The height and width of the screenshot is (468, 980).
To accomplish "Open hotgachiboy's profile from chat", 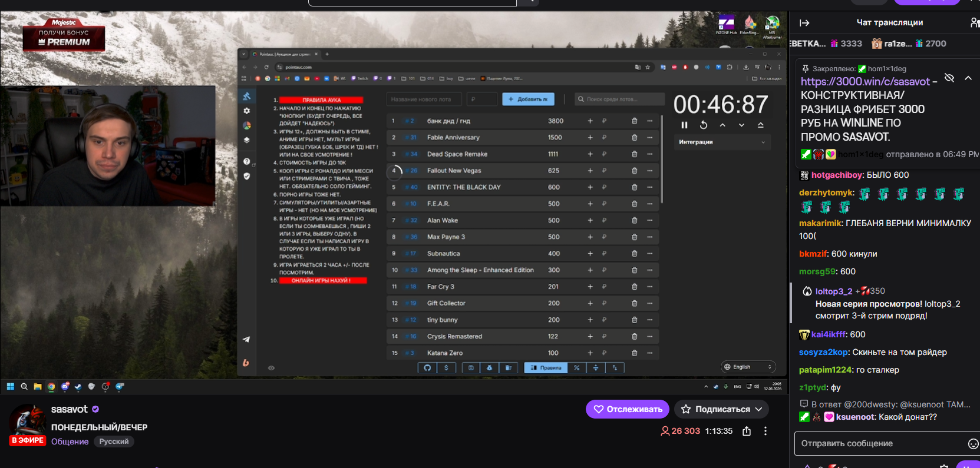I will click(837, 175).
